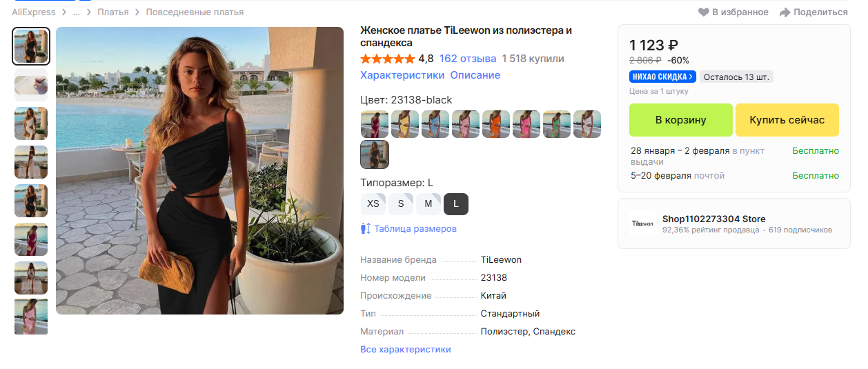Jump to the Описание tab
868x369 pixels.
coord(475,75)
